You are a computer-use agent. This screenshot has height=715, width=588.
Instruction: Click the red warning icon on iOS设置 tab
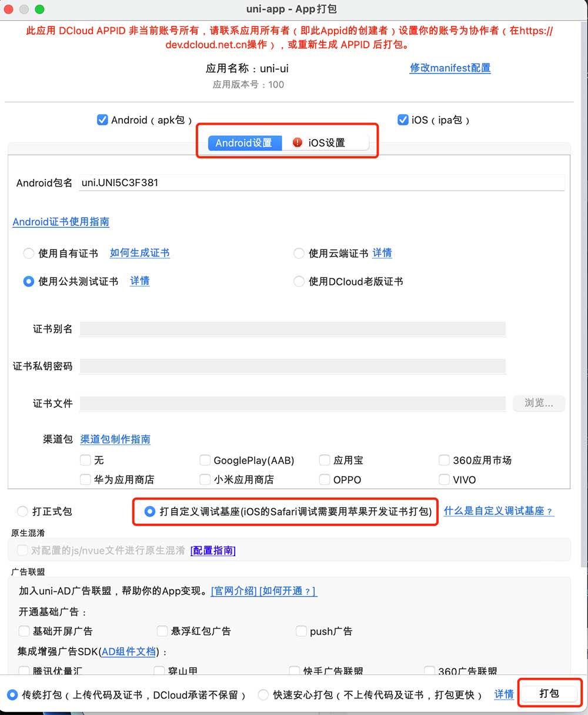298,142
